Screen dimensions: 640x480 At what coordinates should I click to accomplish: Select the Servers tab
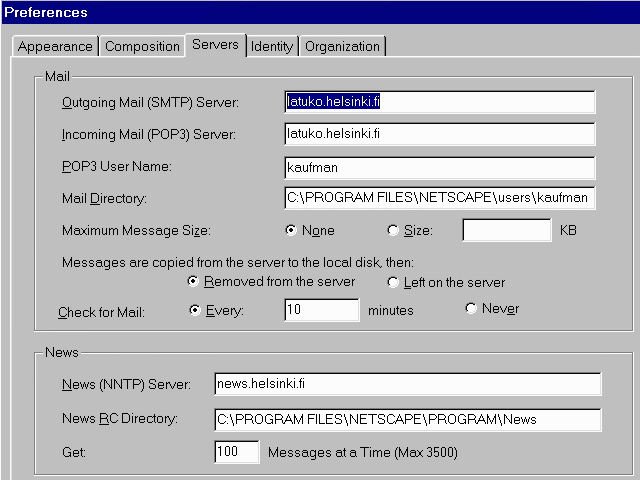click(x=215, y=45)
